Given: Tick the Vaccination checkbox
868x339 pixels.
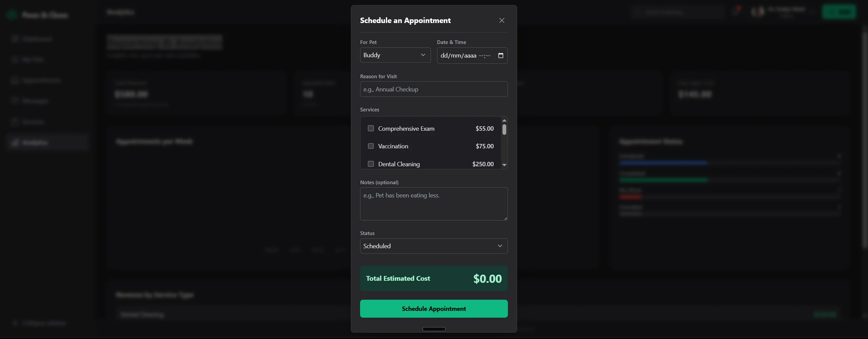Looking at the screenshot, I should click(x=371, y=146).
